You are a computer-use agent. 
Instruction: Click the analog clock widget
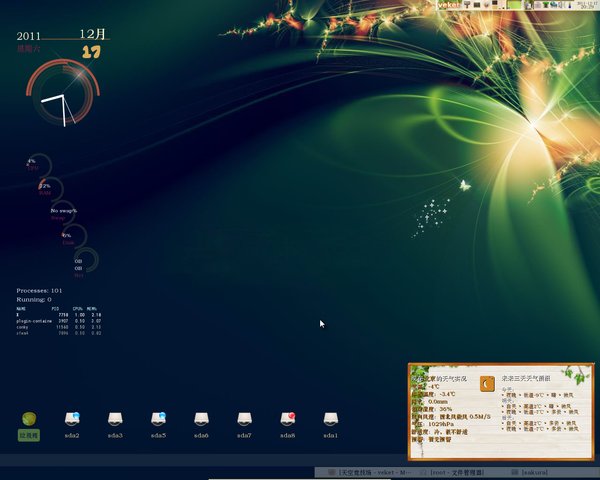(63, 95)
